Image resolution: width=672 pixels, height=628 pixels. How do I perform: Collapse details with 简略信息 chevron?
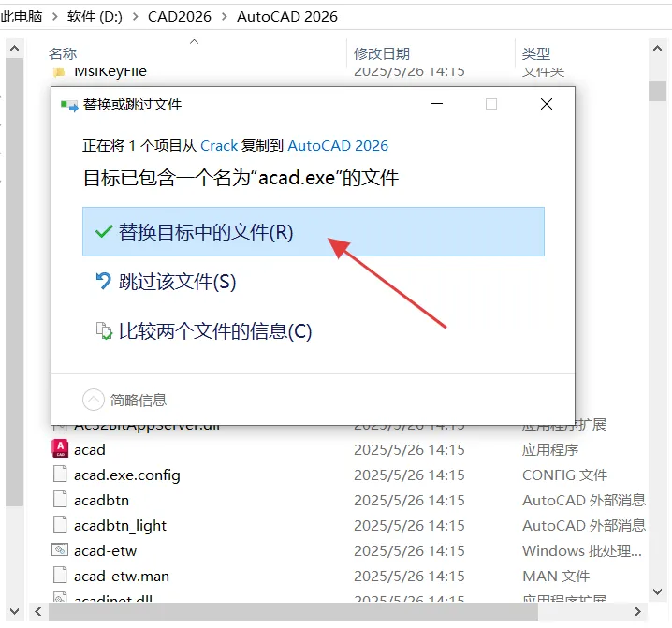click(x=94, y=400)
